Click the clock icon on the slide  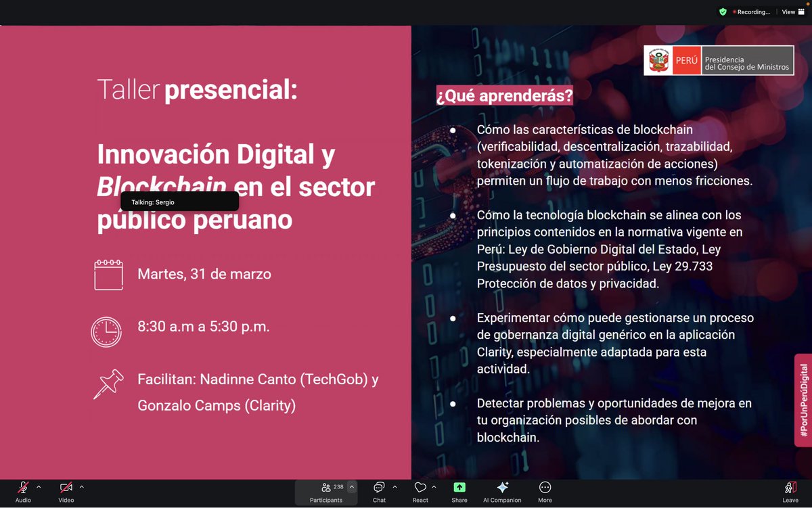(106, 332)
